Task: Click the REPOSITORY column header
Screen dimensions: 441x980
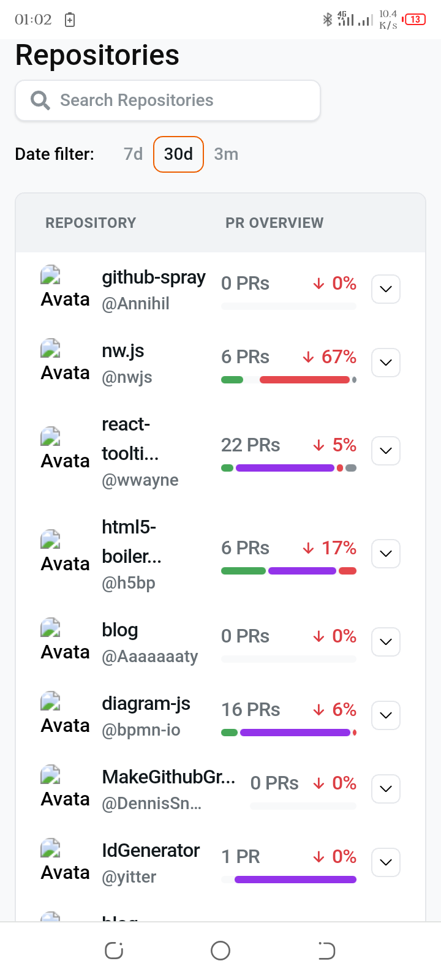Action: coord(91,222)
